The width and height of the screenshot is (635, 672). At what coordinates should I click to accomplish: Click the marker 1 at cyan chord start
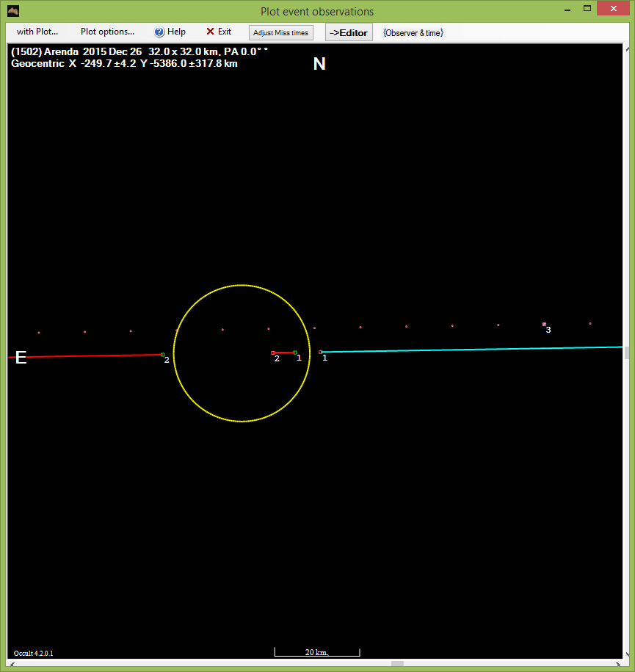coord(321,352)
